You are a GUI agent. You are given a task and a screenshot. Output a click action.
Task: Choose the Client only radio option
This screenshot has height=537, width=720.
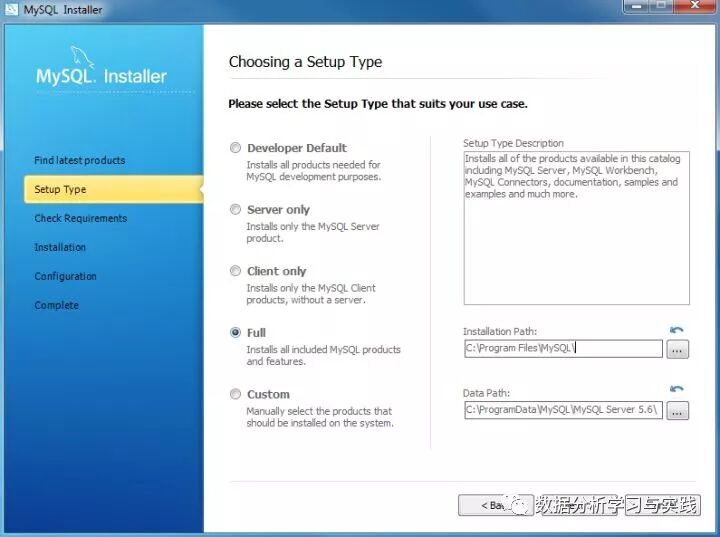coord(235,271)
